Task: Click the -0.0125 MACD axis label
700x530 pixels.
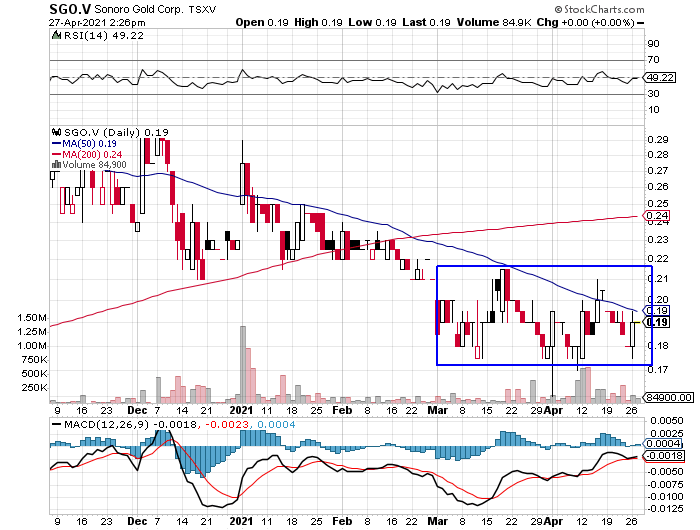Action: point(666,509)
